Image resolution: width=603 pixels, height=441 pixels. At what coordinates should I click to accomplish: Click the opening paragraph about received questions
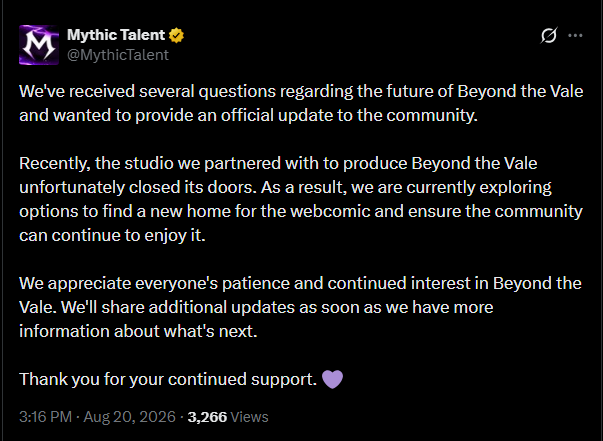[301, 103]
